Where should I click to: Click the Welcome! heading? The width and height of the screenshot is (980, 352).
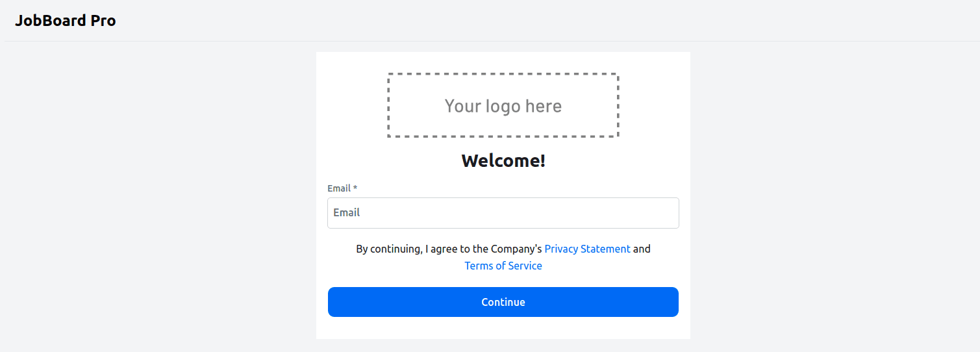503,160
